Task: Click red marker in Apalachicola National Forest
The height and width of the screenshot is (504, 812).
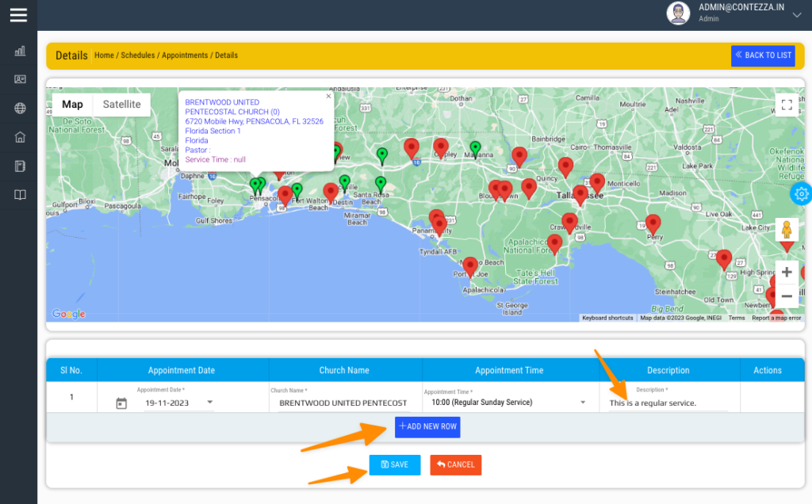Action: (554, 246)
